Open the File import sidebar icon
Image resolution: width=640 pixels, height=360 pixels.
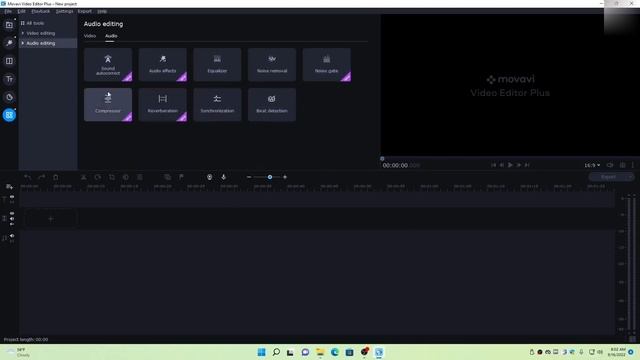tap(9, 25)
